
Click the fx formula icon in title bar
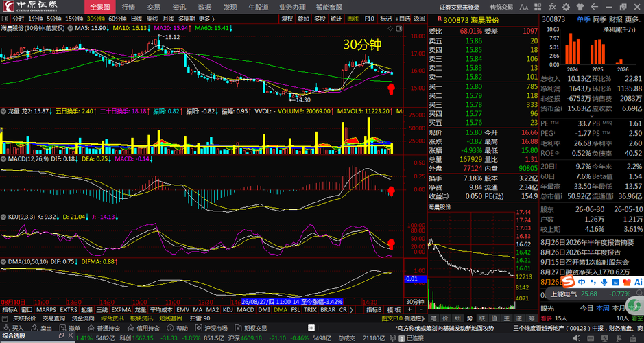(x=551, y=7)
